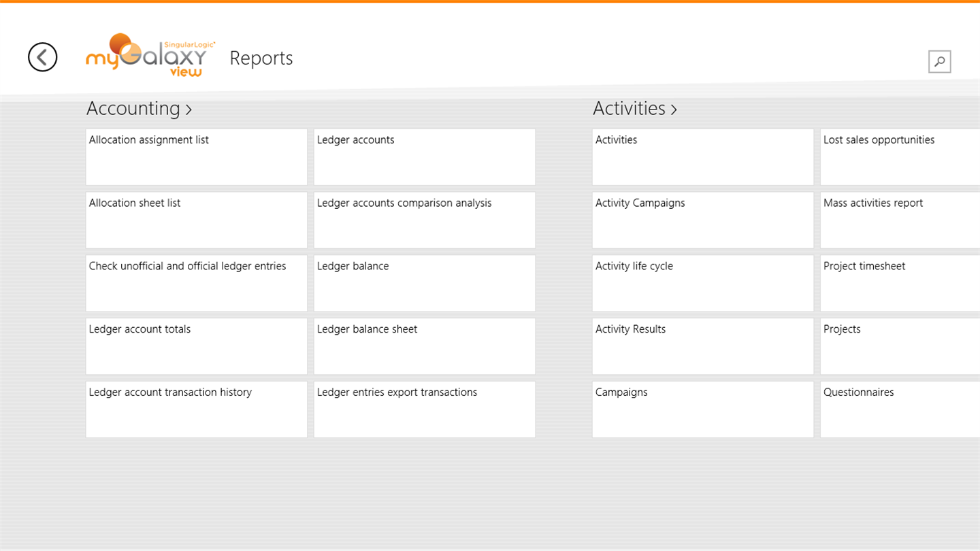
Task: Open Ledger account totals report
Action: [x=196, y=346]
